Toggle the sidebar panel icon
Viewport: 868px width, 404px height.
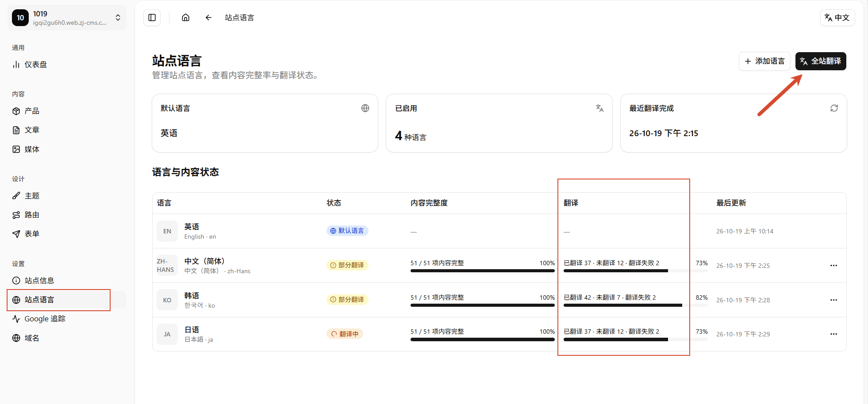click(152, 18)
